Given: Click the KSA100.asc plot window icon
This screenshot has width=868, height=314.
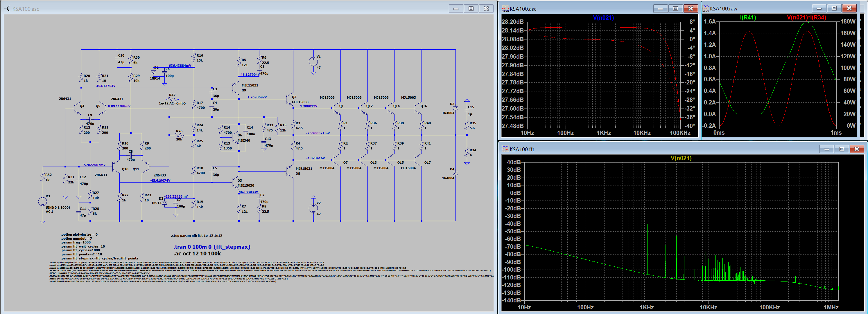Looking at the screenshot, I should coord(505,8).
